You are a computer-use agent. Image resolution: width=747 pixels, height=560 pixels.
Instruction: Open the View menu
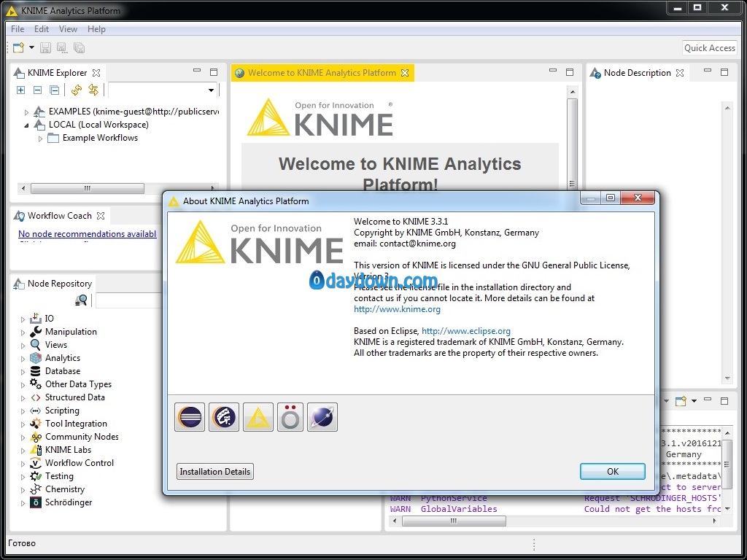coord(68,29)
